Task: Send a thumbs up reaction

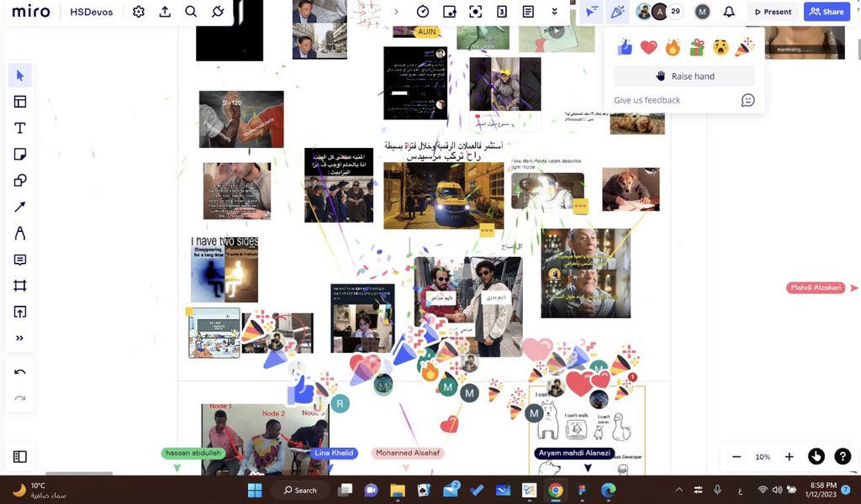Action: point(625,48)
